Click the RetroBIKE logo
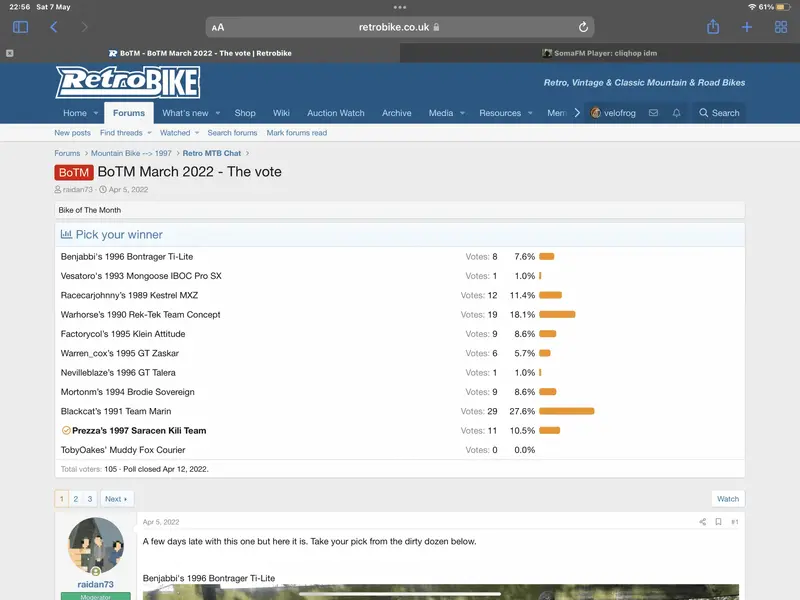 click(x=128, y=82)
